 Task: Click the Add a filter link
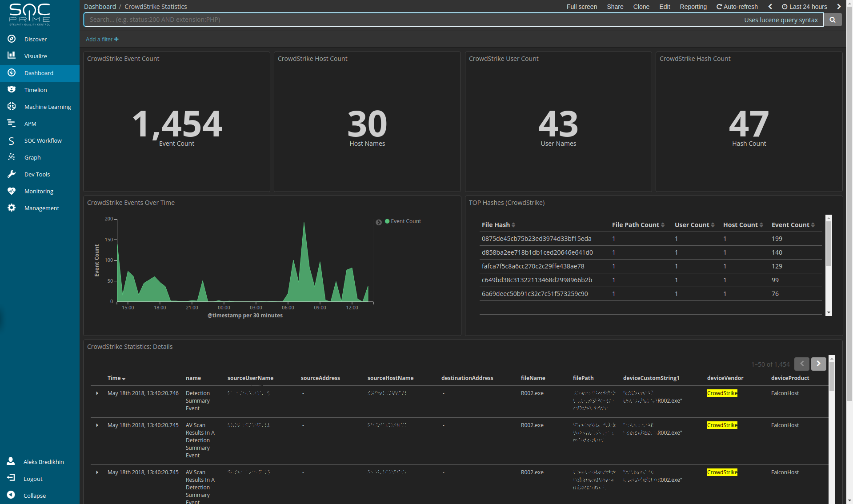click(x=102, y=40)
